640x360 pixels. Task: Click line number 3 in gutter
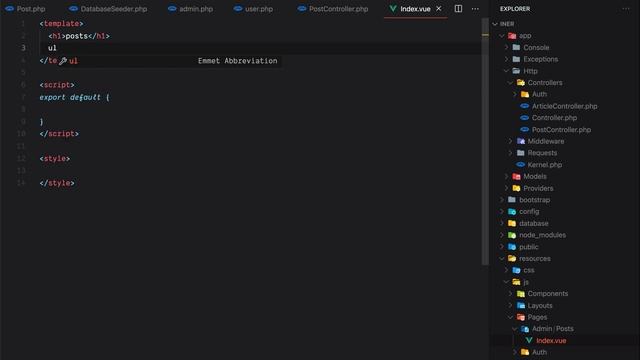tap(23, 48)
